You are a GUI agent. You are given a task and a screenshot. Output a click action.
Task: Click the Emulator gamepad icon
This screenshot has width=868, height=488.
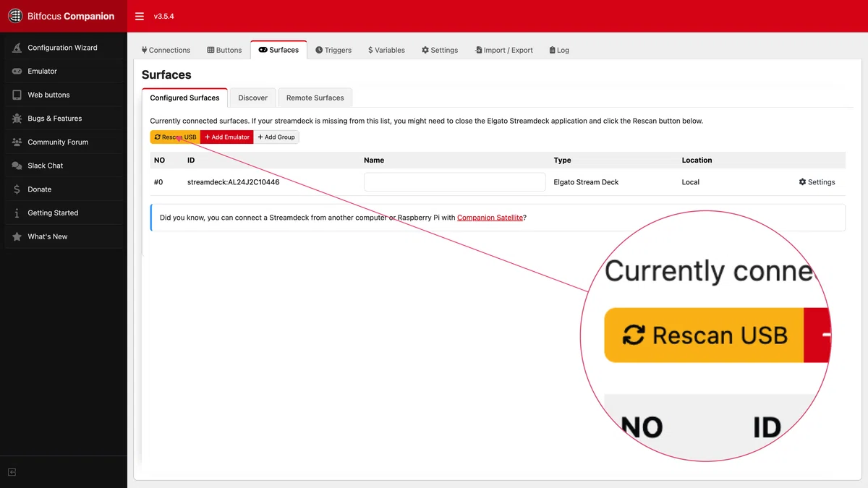17,72
